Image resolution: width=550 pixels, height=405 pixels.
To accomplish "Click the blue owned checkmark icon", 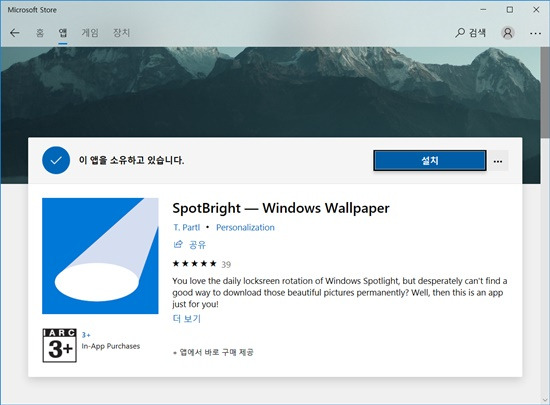I will 56,160.
